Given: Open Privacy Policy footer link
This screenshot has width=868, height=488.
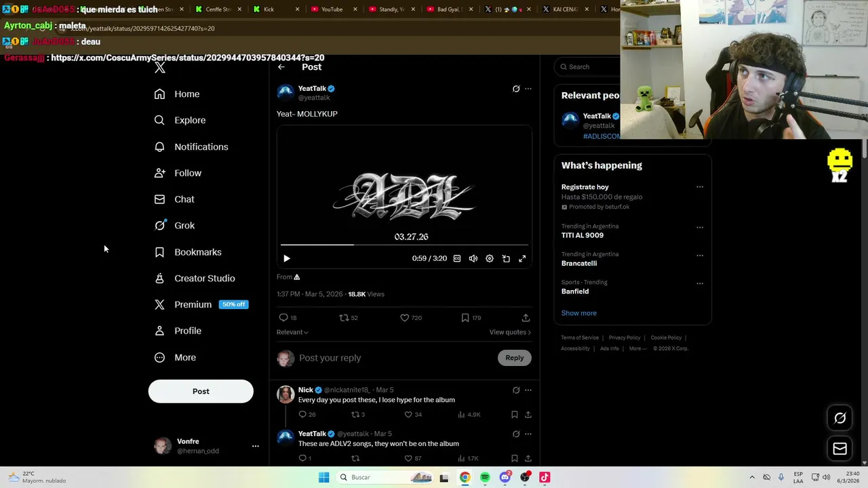Looking at the screenshot, I should coord(625,338).
